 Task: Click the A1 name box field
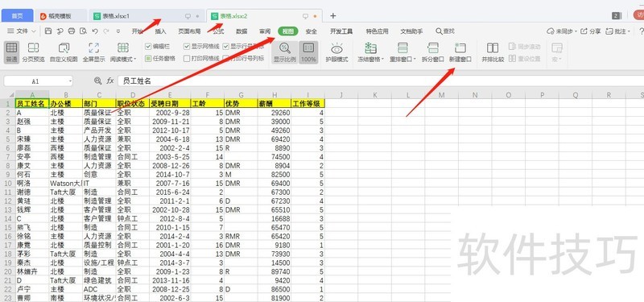click(38, 81)
